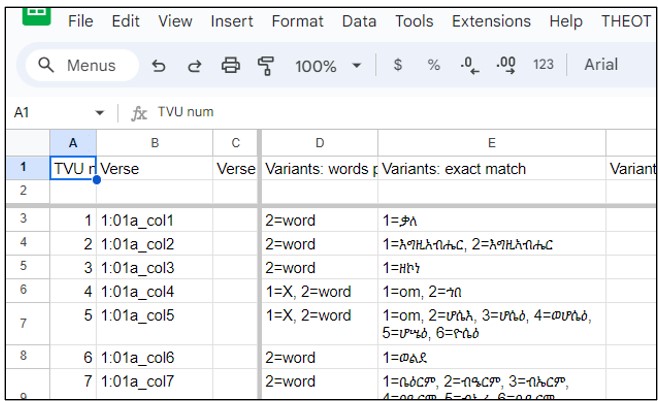Format as currency with dollar icon

[x=398, y=65]
